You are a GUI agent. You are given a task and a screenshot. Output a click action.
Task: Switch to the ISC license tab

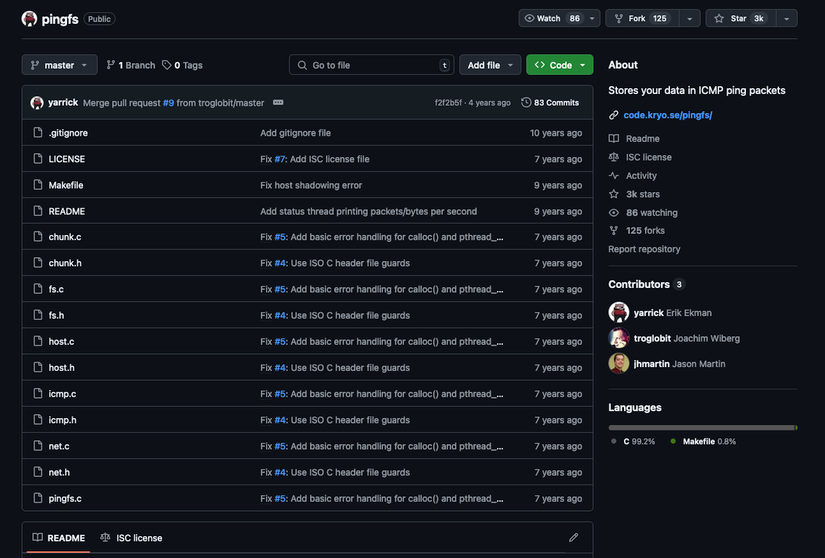click(x=131, y=538)
